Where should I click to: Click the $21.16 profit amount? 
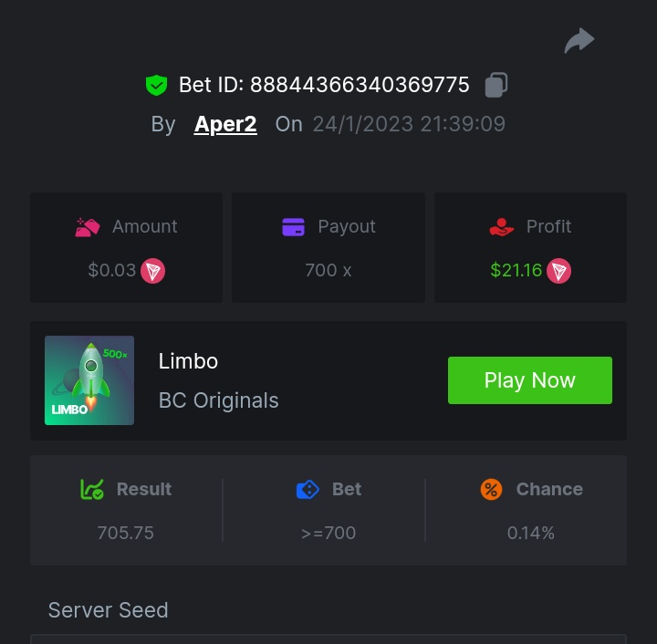tap(516, 271)
